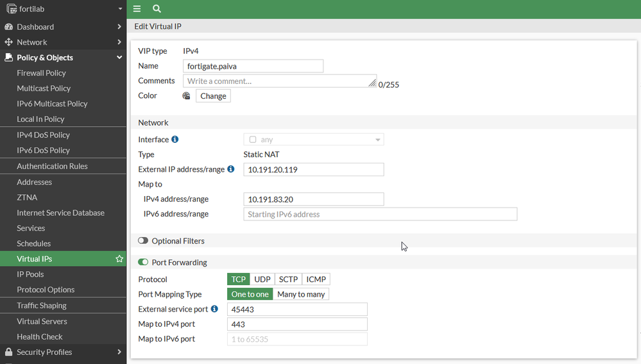This screenshot has height=364, width=641.
Task: Open the Interface dropdown showing any
Action: point(314,140)
